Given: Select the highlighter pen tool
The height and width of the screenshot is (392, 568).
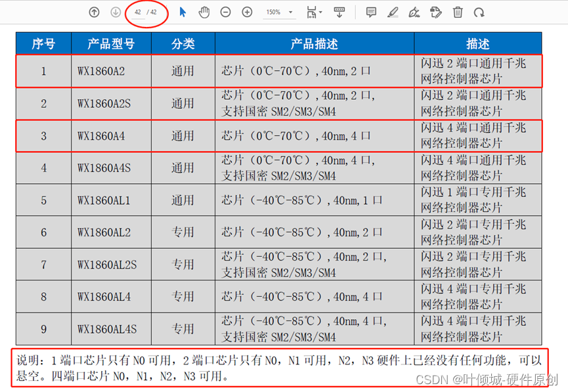Looking at the screenshot, I should click(393, 12).
